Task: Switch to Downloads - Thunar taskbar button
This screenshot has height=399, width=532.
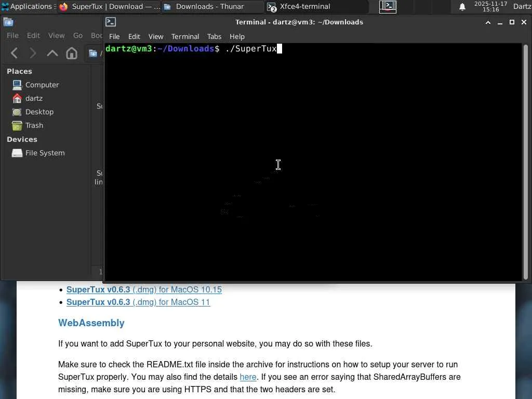Action: [x=212, y=6]
